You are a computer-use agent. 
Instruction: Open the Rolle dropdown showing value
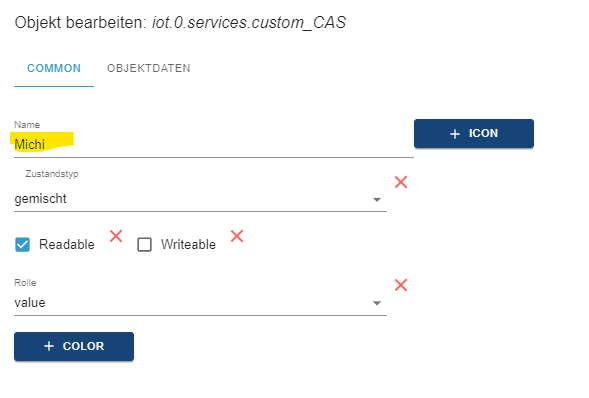coord(200,303)
